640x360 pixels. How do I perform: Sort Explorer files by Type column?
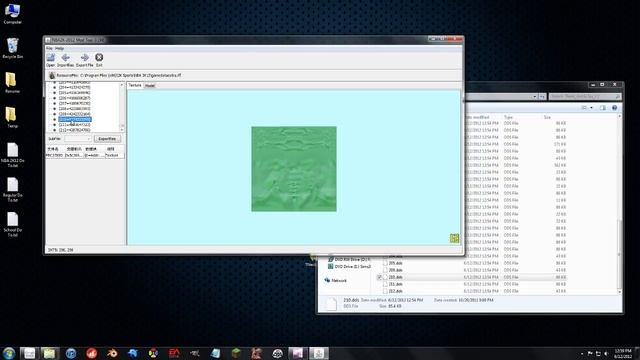click(x=508, y=118)
